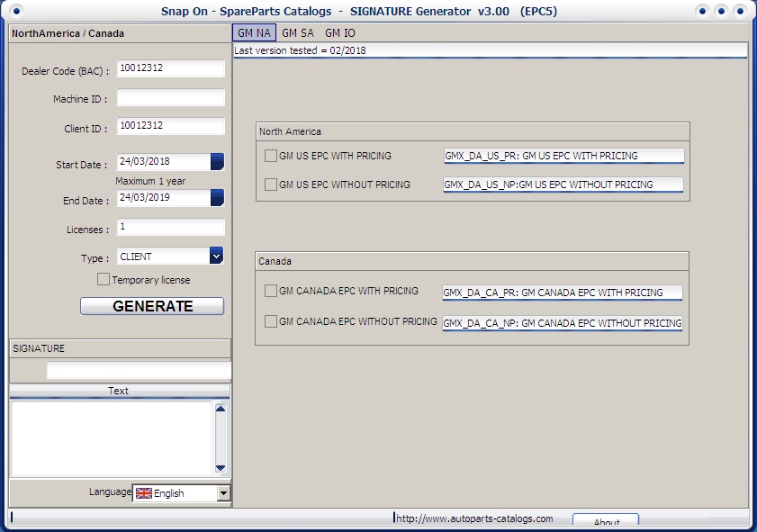
Task: Click the Canada group title
Action: [275, 261]
